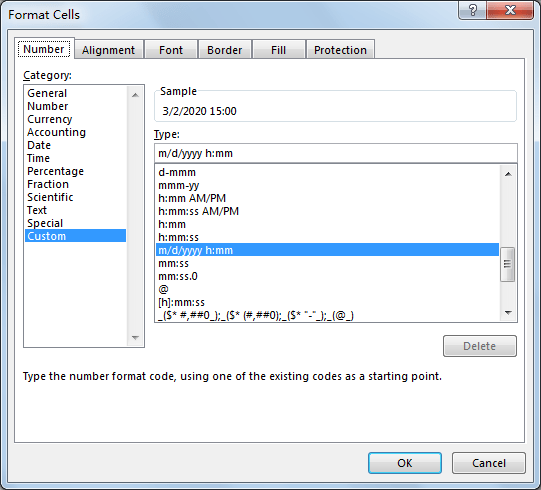Click the Type format code field
541x490 pixels.
click(x=335, y=153)
